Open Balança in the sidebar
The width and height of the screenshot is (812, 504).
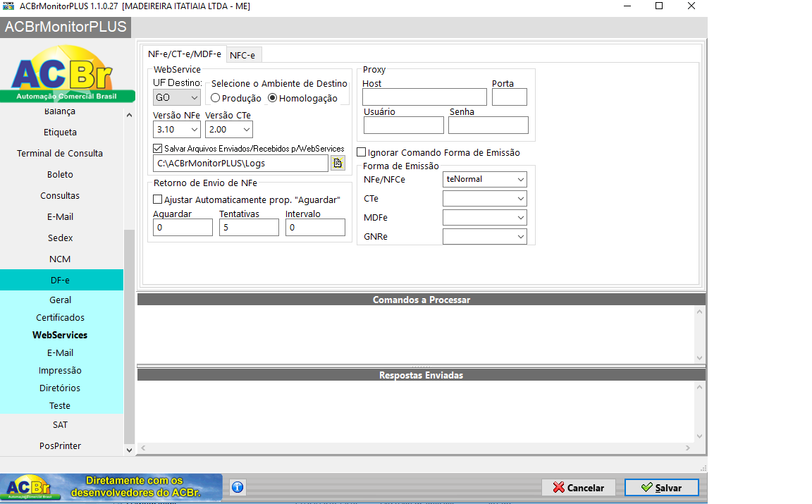pos(60,111)
